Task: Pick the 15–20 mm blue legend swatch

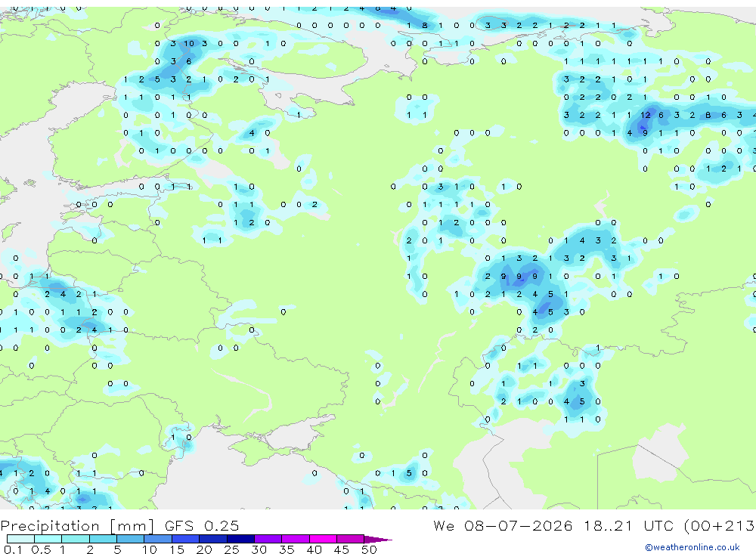Action: (x=185, y=539)
